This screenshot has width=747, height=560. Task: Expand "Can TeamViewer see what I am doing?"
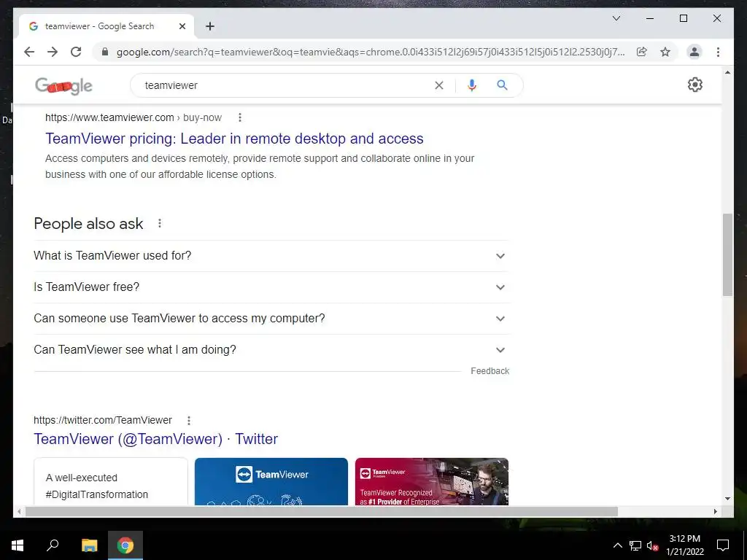pyautogui.click(x=271, y=350)
